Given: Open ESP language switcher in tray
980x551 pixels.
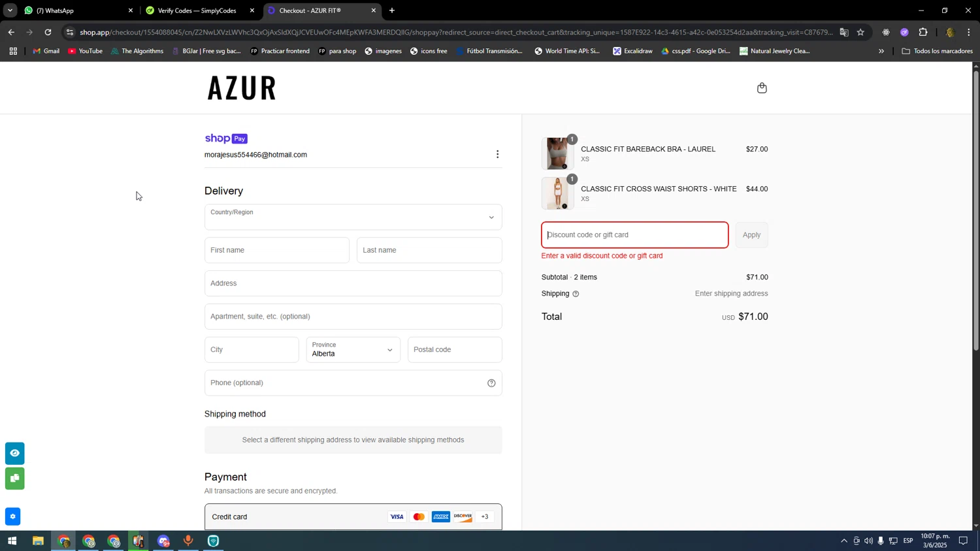Looking at the screenshot, I should [908, 541].
